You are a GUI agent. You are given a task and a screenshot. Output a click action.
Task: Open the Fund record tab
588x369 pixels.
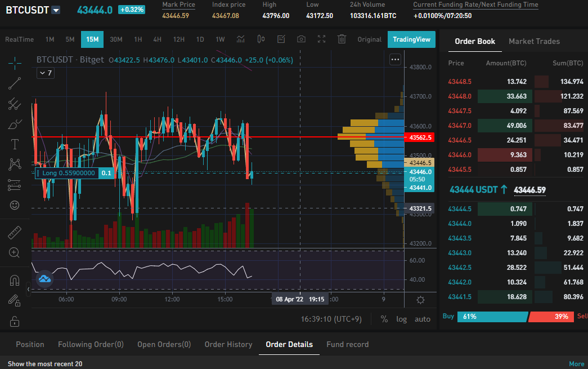pyautogui.click(x=348, y=344)
